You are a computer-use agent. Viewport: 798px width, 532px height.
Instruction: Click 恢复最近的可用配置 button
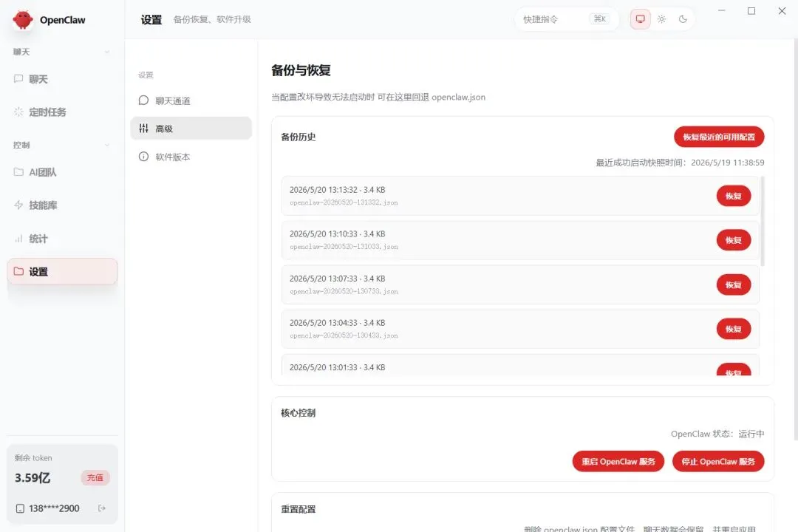[719, 137]
